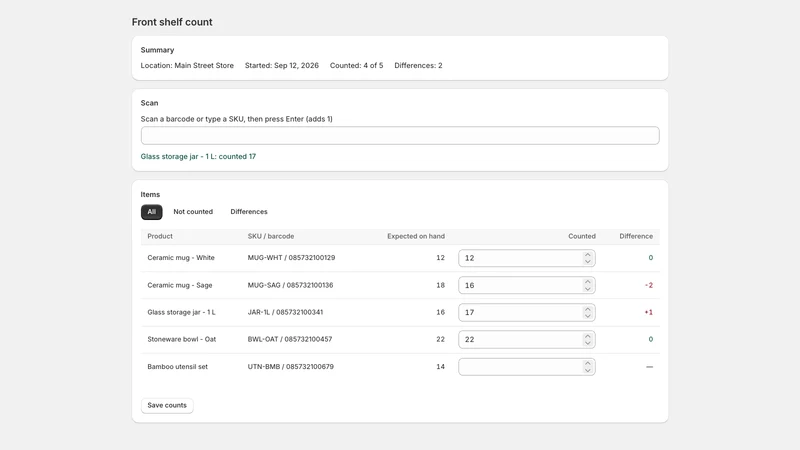This screenshot has height=450, width=800.
Task: Click Started: Sep 12, 2026 text
Action: [x=282, y=65]
